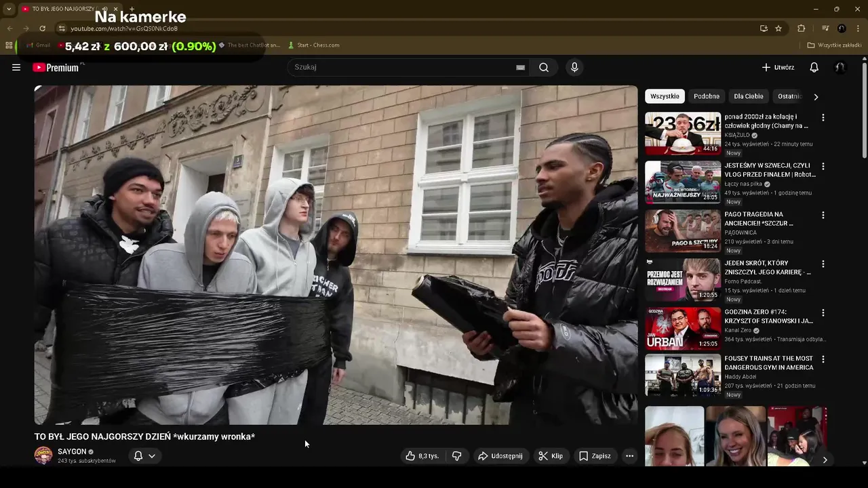The width and height of the screenshot is (868, 488).
Task: Open more actions three-dot menu under video
Action: pyautogui.click(x=629, y=456)
